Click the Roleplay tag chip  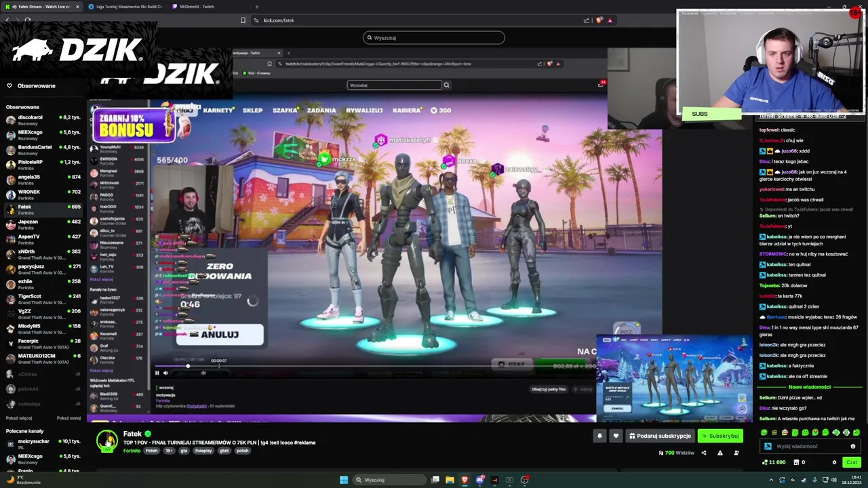click(203, 451)
